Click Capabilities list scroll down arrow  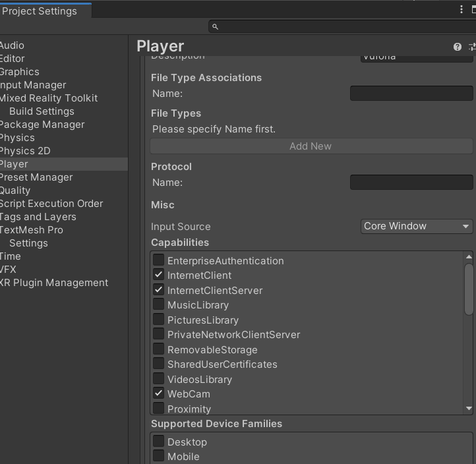(x=469, y=409)
